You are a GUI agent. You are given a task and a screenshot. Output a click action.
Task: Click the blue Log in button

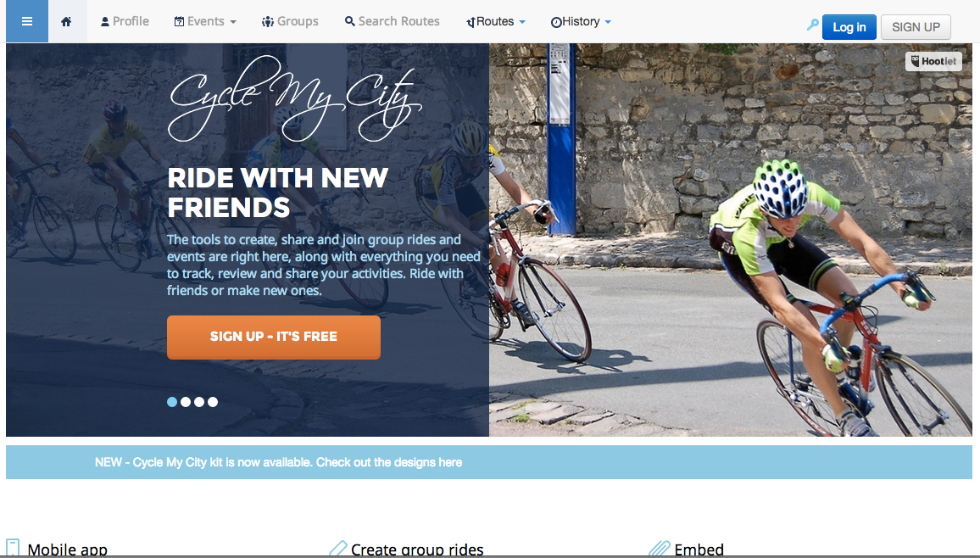click(849, 27)
